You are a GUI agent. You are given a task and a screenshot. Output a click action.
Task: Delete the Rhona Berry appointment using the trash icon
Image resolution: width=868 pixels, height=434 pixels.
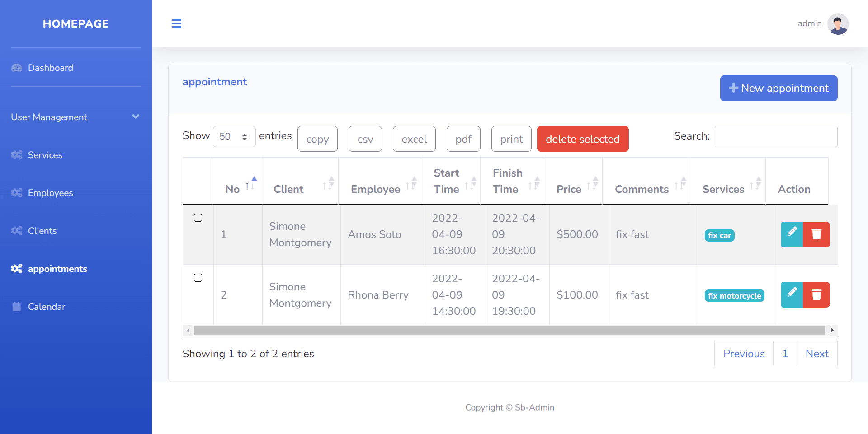point(816,294)
